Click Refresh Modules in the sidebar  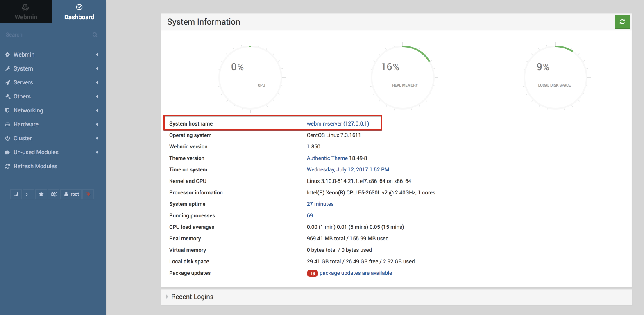pos(35,166)
